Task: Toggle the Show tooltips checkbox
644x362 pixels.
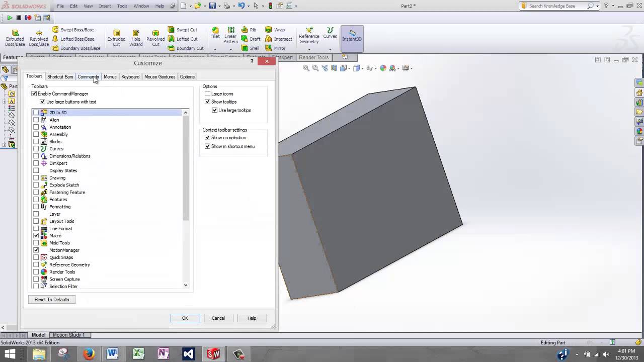Action: point(207,102)
